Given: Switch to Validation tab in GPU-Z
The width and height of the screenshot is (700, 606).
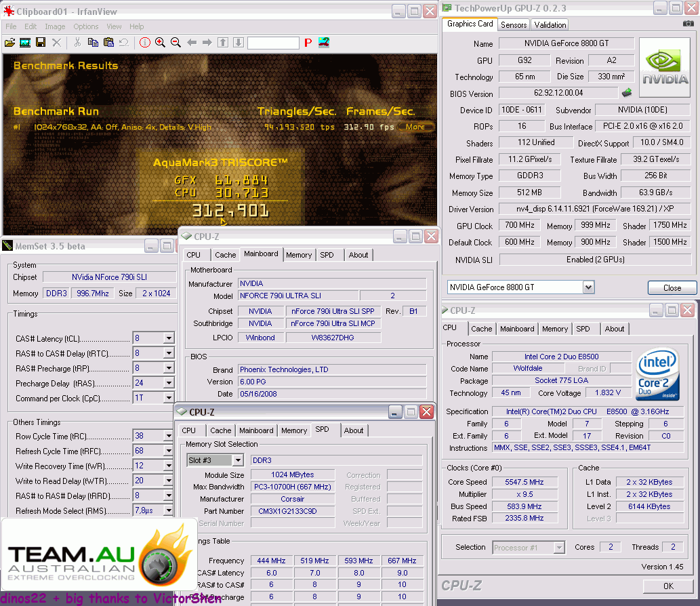Looking at the screenshot, I should click(550, 24).
